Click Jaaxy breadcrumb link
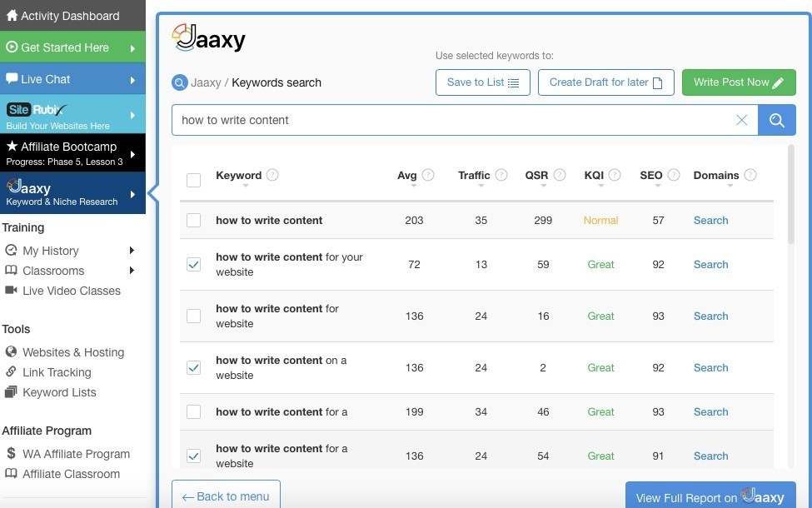This screenshot has width=812, height=508. [x=206, y=82]
